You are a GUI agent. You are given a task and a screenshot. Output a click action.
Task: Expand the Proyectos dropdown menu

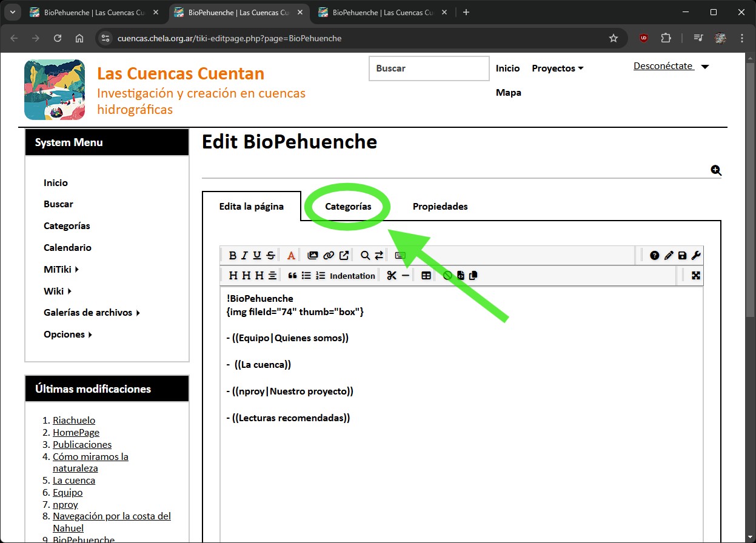tap(557, 68)
